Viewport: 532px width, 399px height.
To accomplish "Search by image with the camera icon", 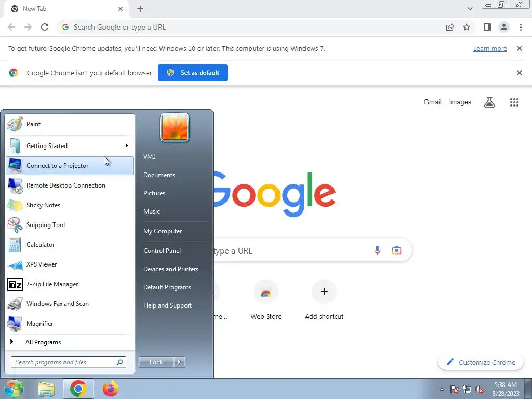I will [396, 250].
